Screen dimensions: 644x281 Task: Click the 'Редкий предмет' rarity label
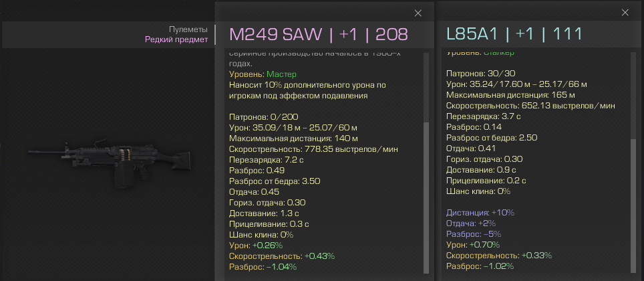click(176, 40)
